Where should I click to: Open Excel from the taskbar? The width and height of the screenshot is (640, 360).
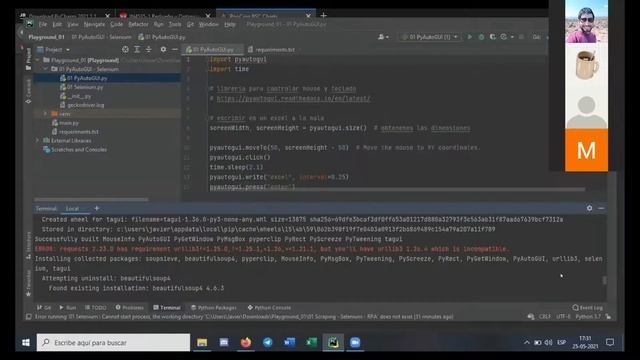coord(311,342)
